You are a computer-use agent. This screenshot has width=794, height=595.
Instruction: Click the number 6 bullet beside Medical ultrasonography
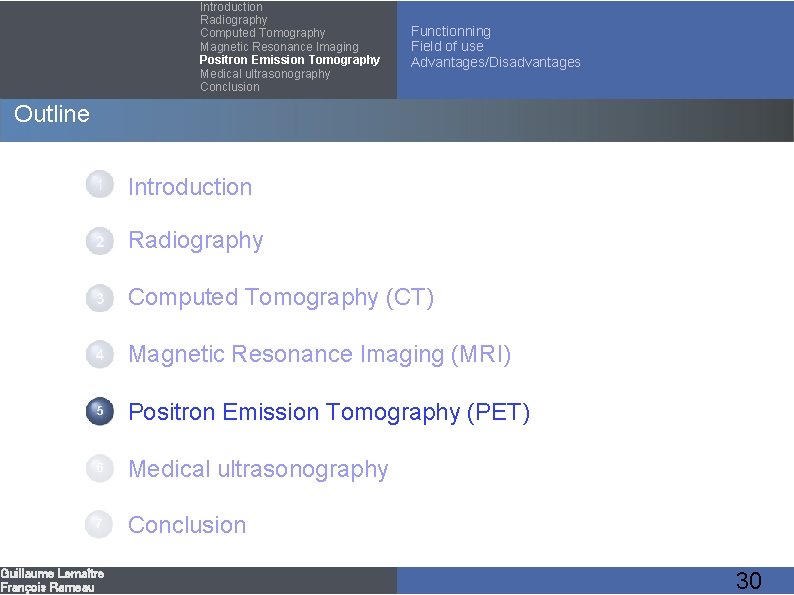click(x=99, y=468)
